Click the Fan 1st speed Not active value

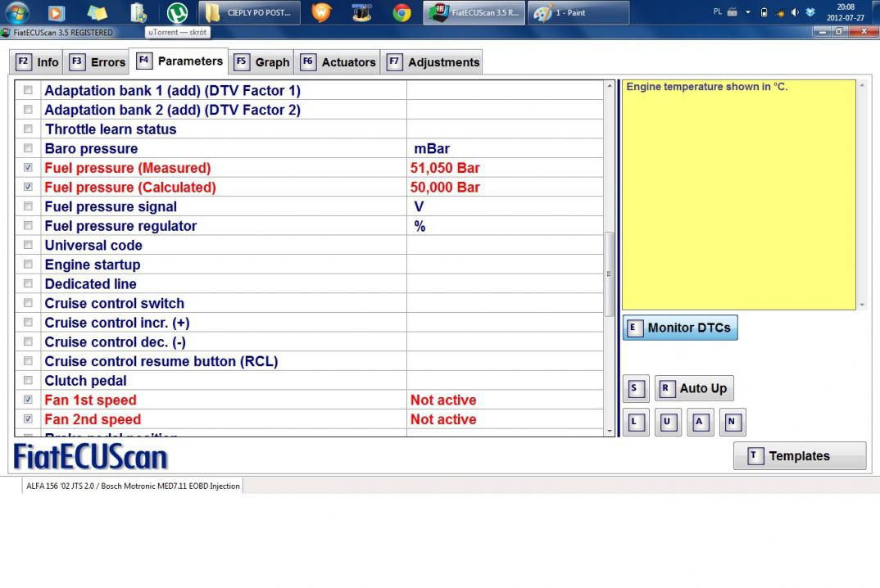click(x=443, y=400)
